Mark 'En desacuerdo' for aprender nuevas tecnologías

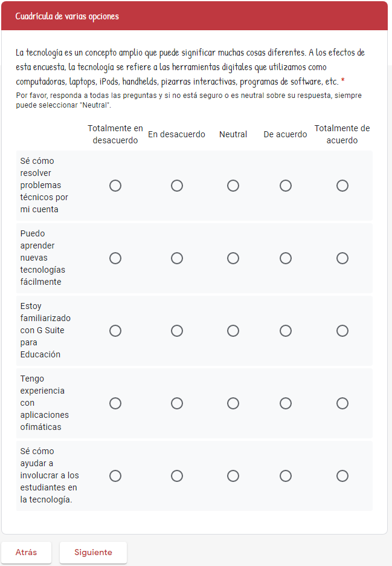coord(177,258)
